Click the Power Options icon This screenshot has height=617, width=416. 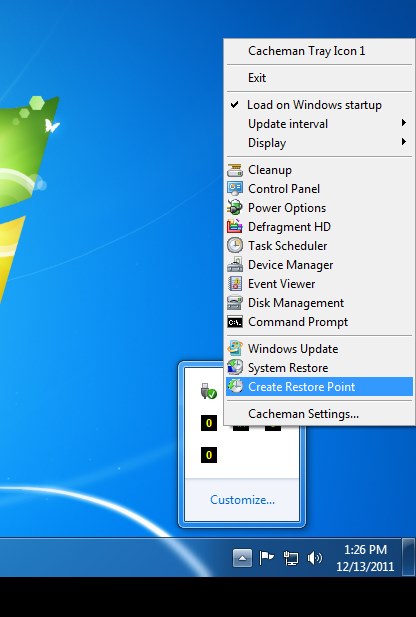tap(235, 208)
